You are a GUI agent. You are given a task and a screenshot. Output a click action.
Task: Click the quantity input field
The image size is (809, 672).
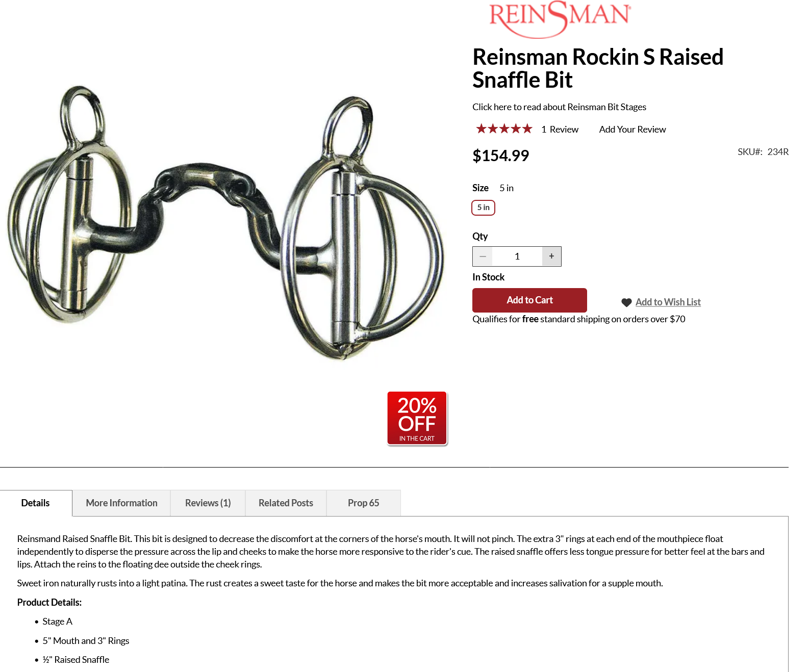pos(517,256)
